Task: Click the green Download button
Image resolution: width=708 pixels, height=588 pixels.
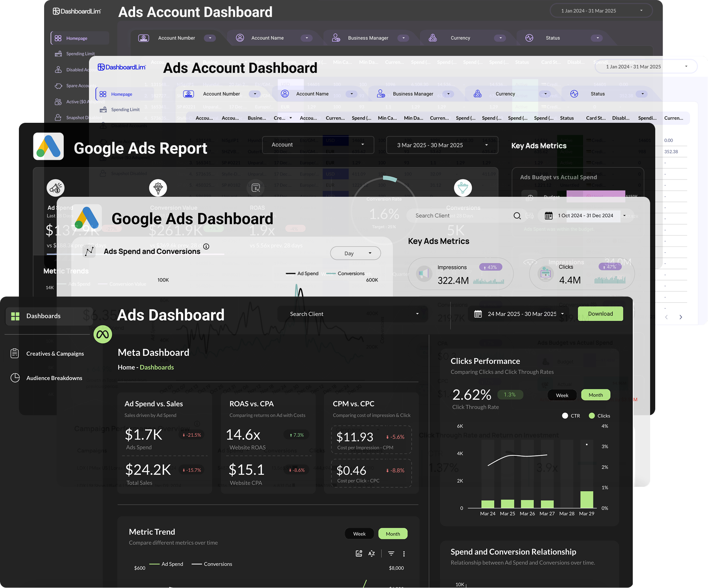Action: click(600, 314)
